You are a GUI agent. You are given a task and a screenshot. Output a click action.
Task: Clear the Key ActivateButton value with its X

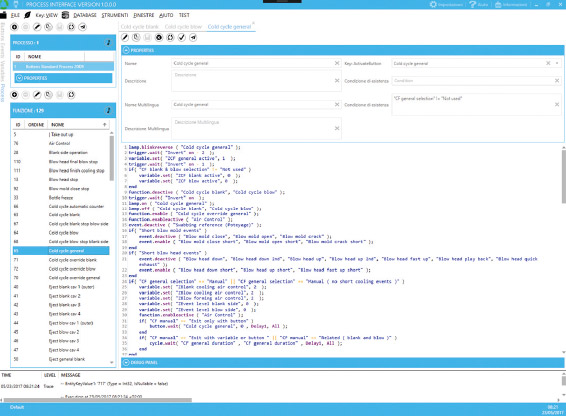(x=548, y=63)
